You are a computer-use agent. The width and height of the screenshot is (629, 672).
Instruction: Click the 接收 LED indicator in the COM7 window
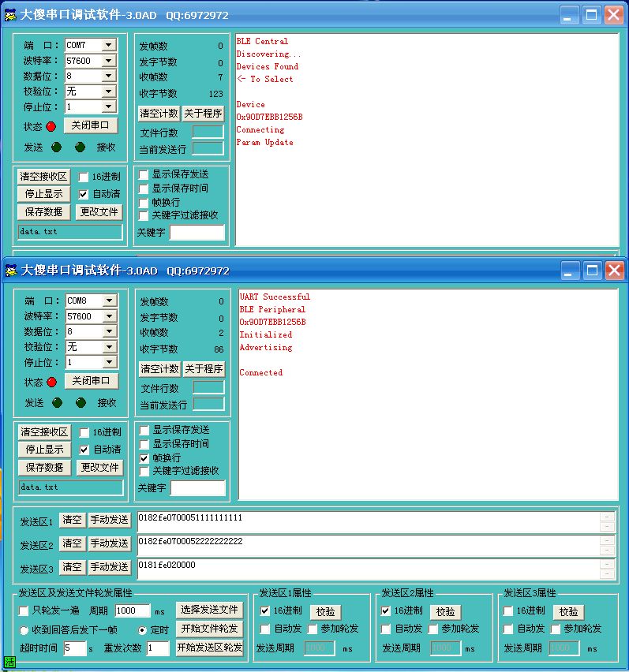coord(80,147)
